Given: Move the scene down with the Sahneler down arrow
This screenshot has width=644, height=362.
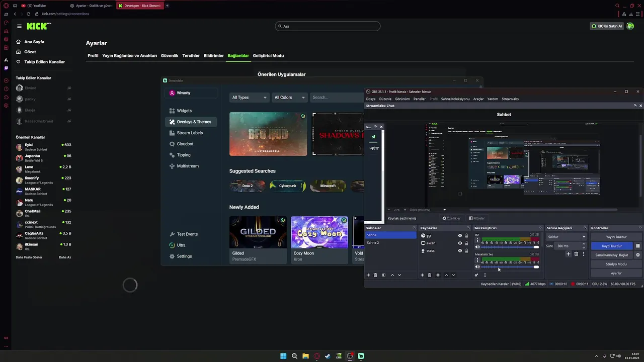Looking at the screenshot, I should [399, 275].
